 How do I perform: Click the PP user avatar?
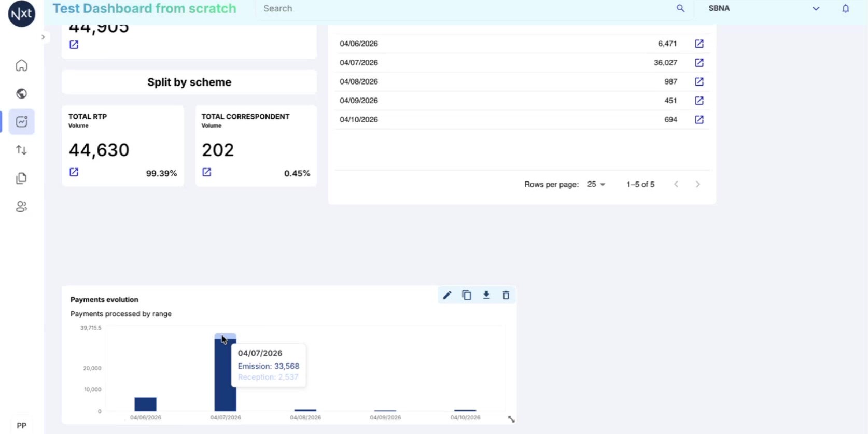tap(21, 426)
